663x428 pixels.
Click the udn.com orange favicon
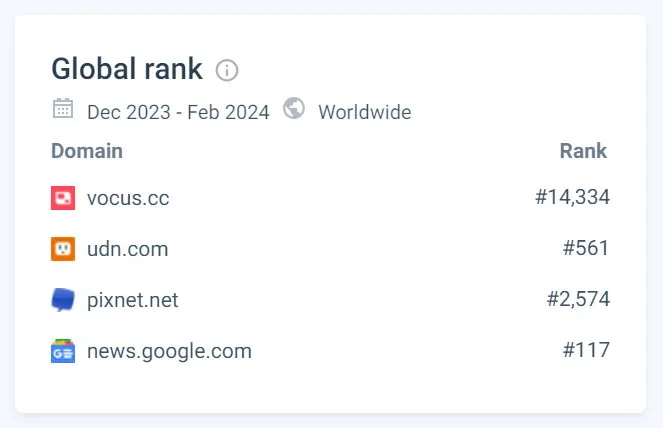pyautogui.click(x=63, y=249)
